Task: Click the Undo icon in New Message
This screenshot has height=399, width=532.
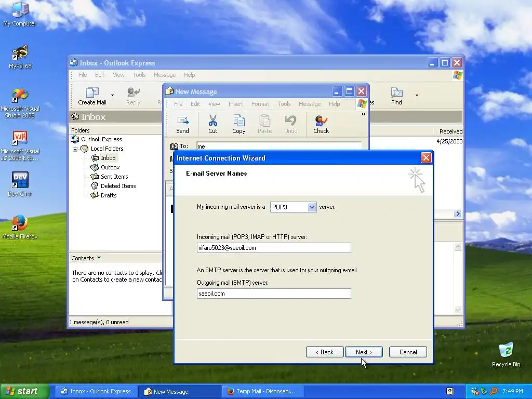Action: click(290, 125)
